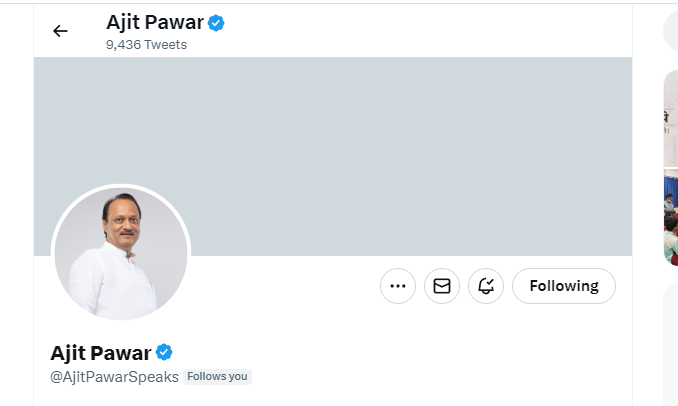This screenshot has width=678, height=406.
Task: Send a direct message via envelope icon
Action: coord(442,286)
